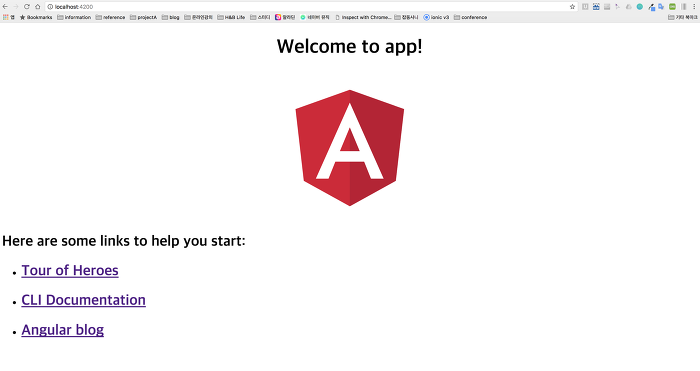
Task: Open the information bookmark folder
Action: pos(74,17)
